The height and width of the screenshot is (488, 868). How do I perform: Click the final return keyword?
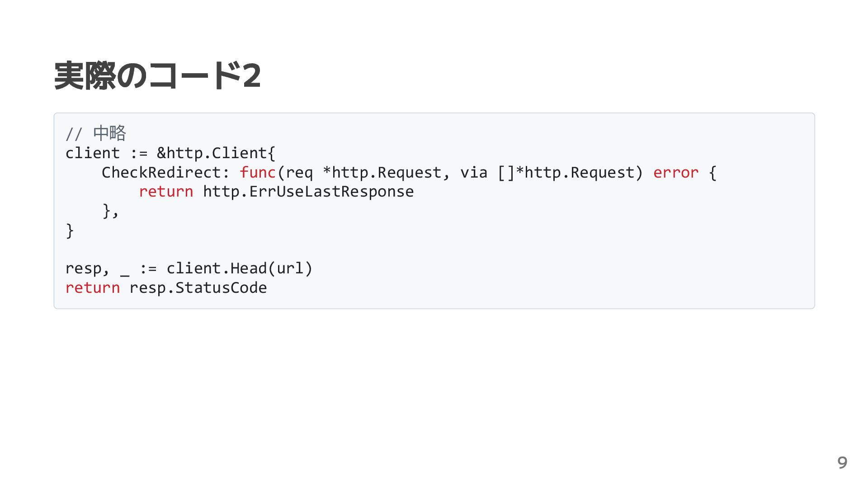tap(93, 288)
